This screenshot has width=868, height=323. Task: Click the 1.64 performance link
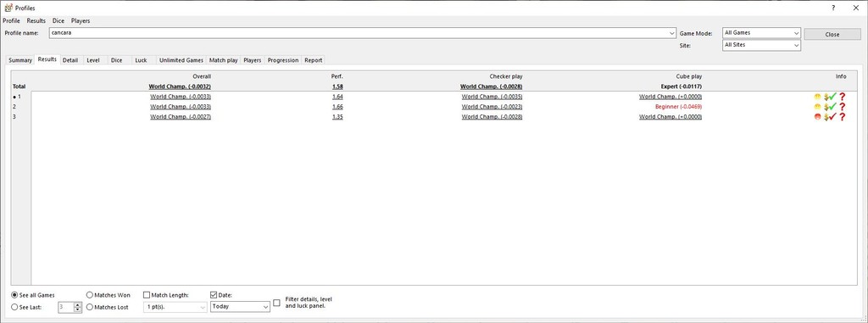click(x=337, y=97)
